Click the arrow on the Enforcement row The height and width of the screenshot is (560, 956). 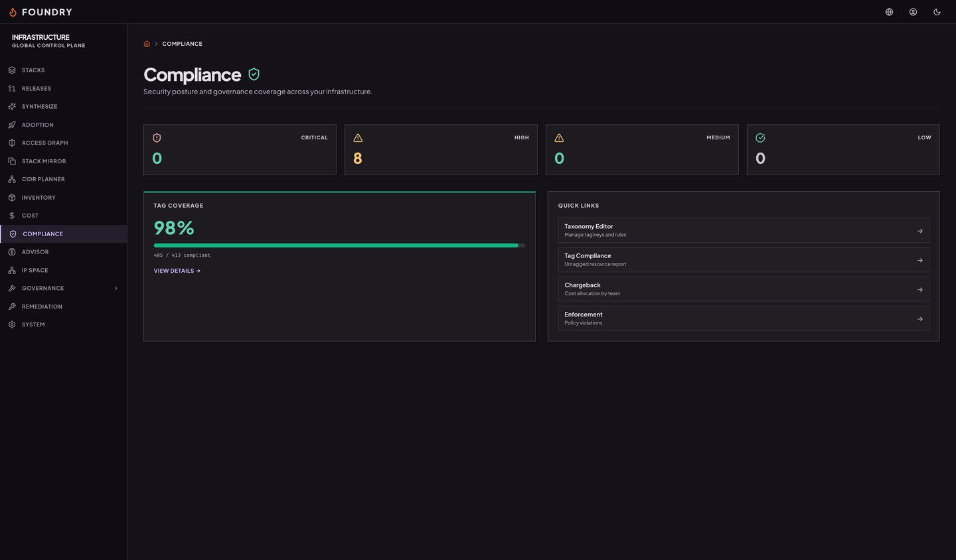919,319
